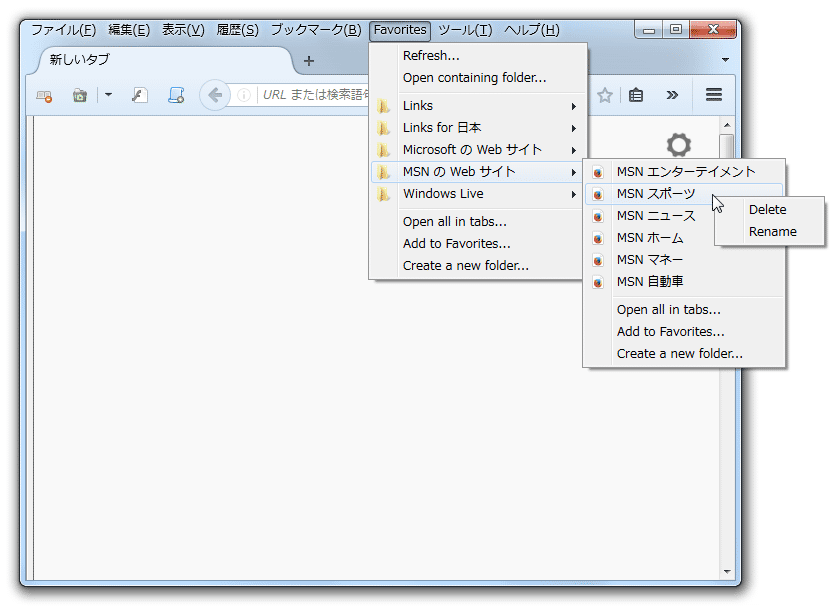Bookmark this page with the star icon

click(x=605, y=95)
